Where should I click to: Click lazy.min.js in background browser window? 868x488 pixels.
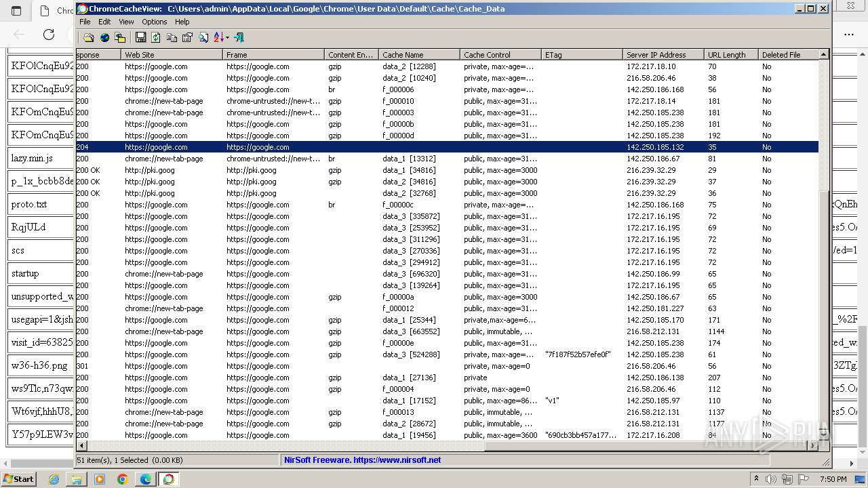(32, 158)
